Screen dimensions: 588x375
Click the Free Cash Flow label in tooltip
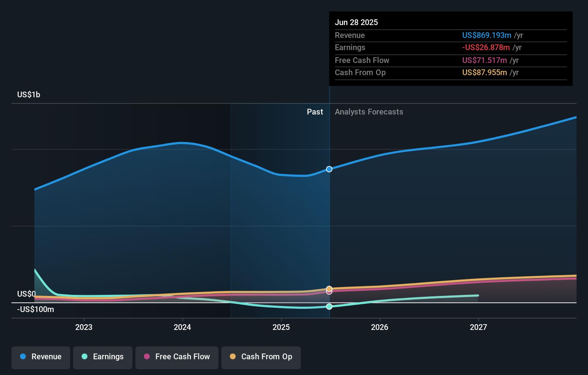[362, 60]
